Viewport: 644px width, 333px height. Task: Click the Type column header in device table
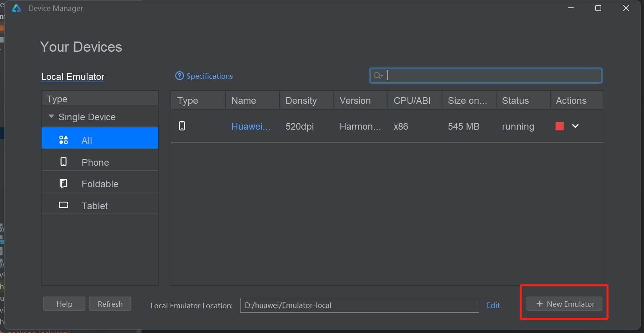pos(198,100)
